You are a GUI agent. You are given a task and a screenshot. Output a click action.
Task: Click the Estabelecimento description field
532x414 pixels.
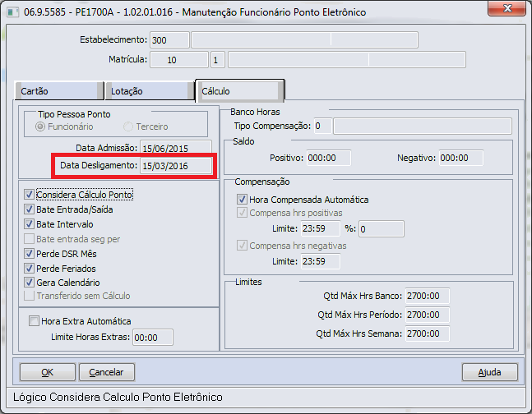pos(304,40)
